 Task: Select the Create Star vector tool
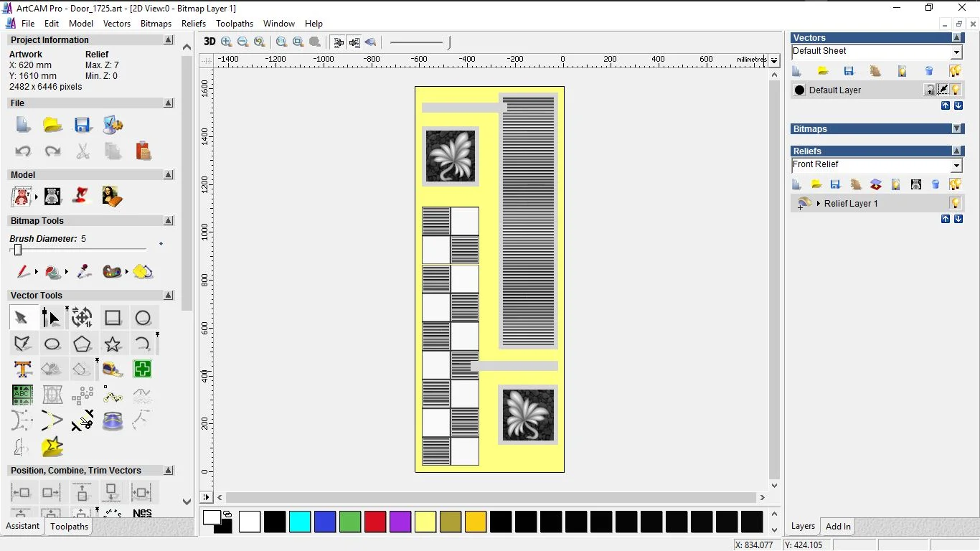point(113,344)
